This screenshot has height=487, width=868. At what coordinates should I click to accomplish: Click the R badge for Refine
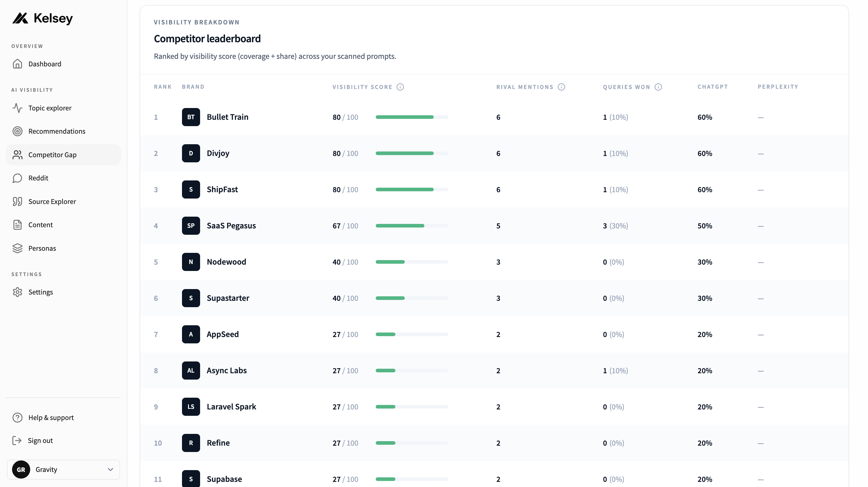point(191,443)
